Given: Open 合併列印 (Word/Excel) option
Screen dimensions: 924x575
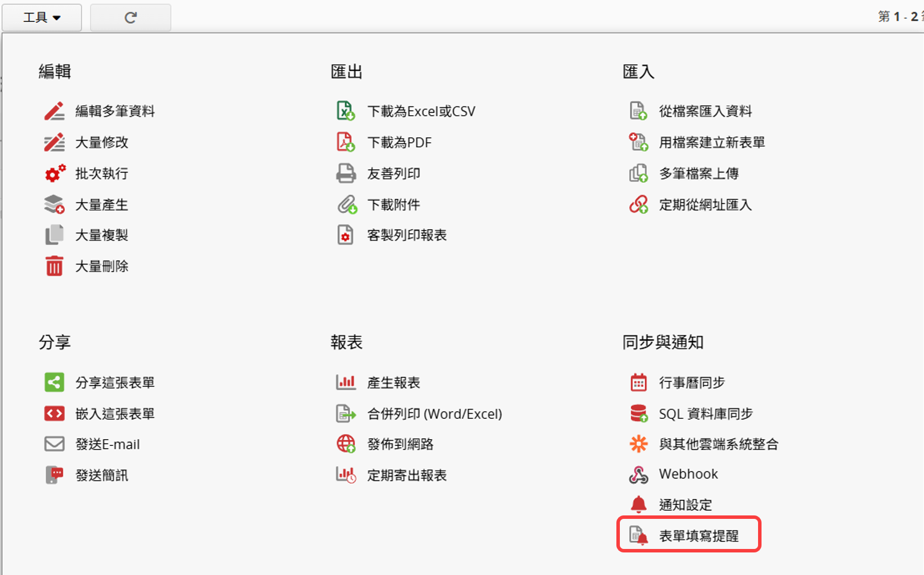Looking at the screenshot, I should pyautogui.click(x=434, y=414).
